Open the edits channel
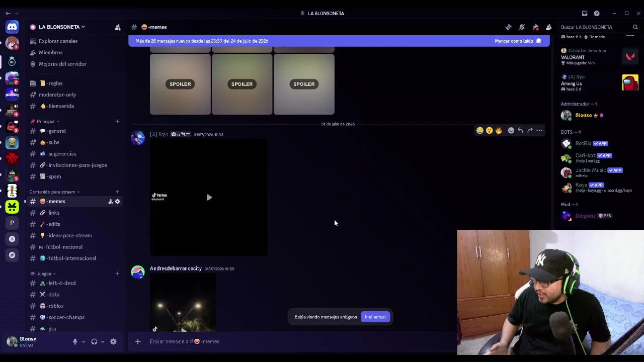 pyautogui.click(x=75, y=224)
